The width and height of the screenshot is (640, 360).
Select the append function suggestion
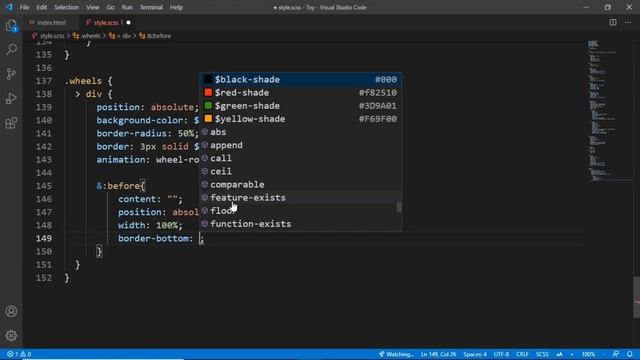(300, 145)
